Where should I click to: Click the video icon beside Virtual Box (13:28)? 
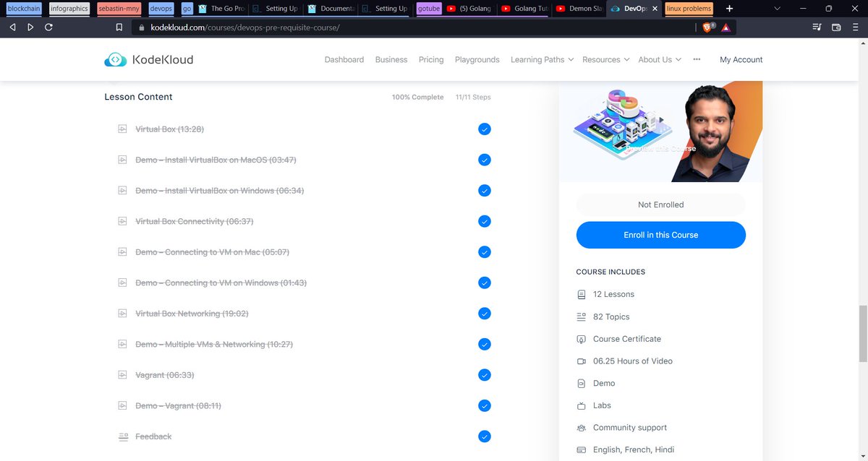[x=123, y=129]
